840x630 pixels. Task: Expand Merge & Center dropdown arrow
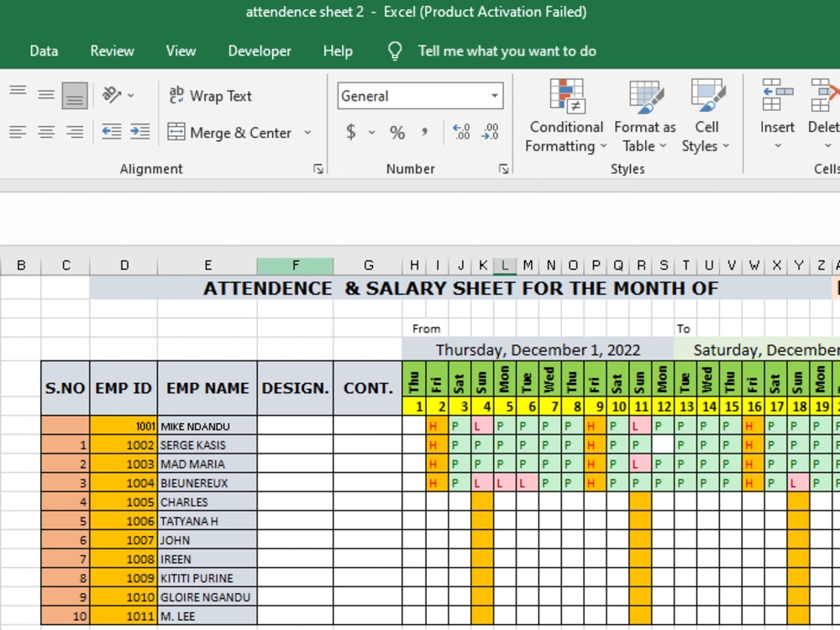(307, 133)
